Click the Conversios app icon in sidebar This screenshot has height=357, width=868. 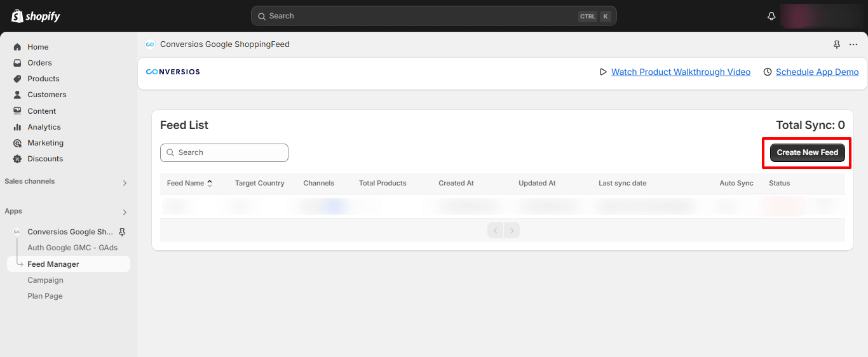17,232
